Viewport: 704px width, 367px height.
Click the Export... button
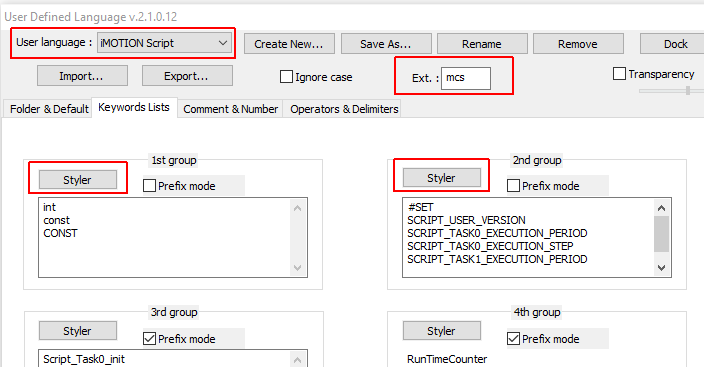point(187,76)
